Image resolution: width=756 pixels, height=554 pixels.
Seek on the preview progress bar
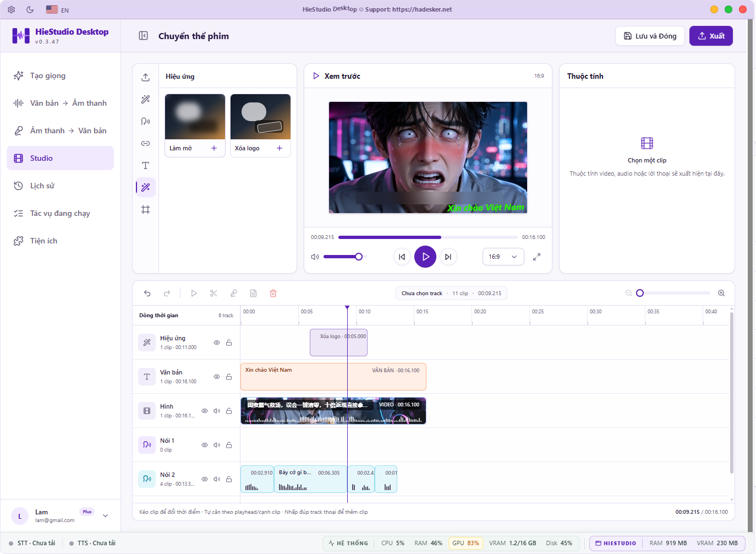coord(428,237)
